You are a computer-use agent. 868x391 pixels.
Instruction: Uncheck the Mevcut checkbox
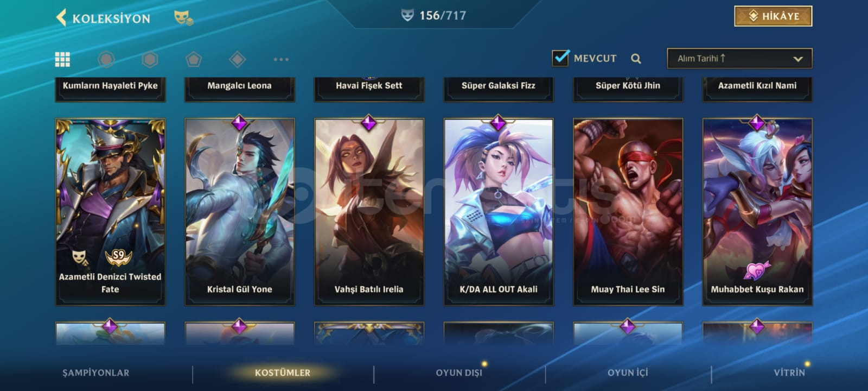click(x=560, y=58)
